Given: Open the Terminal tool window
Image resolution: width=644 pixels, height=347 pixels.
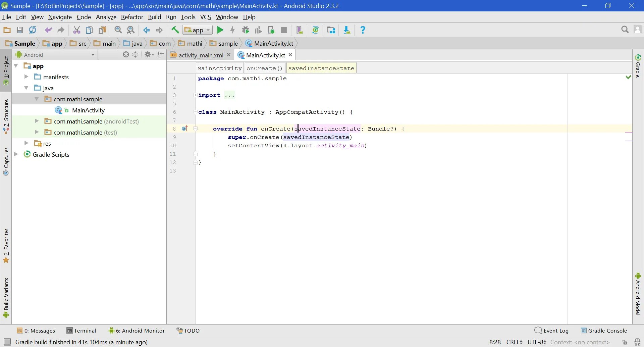Looking at the screenshot, I should coord(82,331).
